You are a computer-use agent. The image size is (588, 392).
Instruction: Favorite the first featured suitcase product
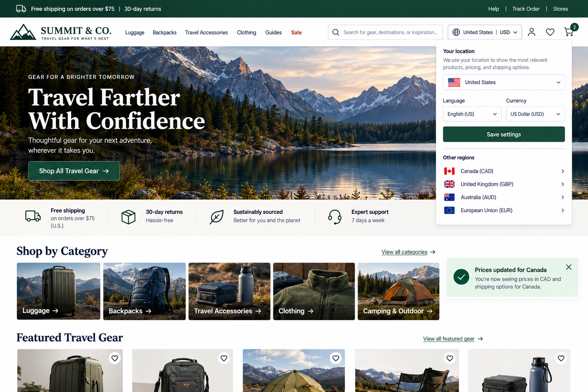click(x=115, y=358)
